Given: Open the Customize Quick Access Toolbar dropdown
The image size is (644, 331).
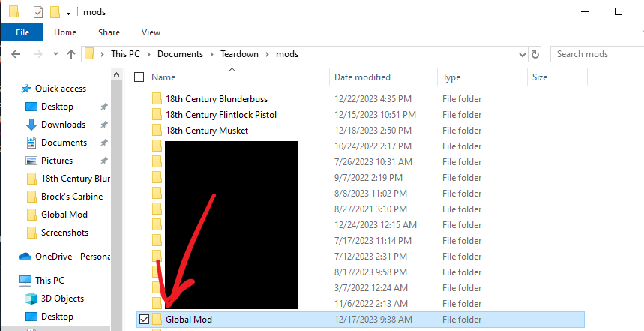Looking at the screenshot, I should (68, 13).
